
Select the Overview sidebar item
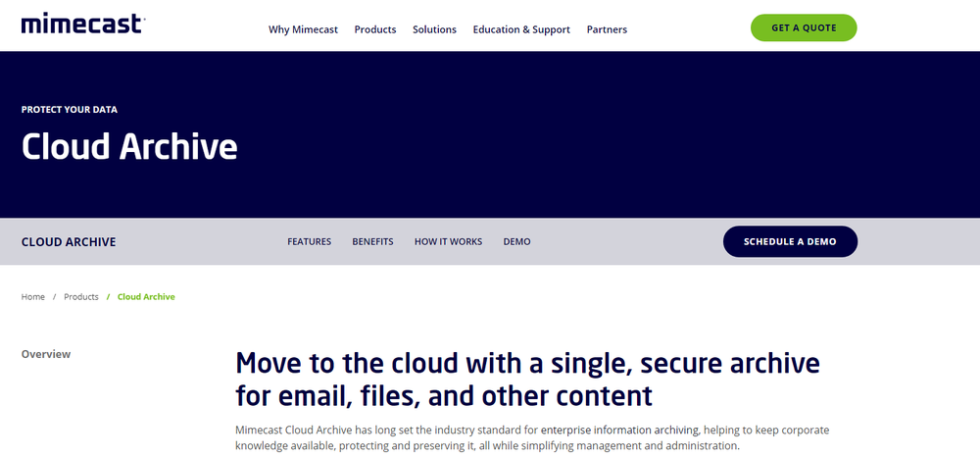tap(46, 354)
